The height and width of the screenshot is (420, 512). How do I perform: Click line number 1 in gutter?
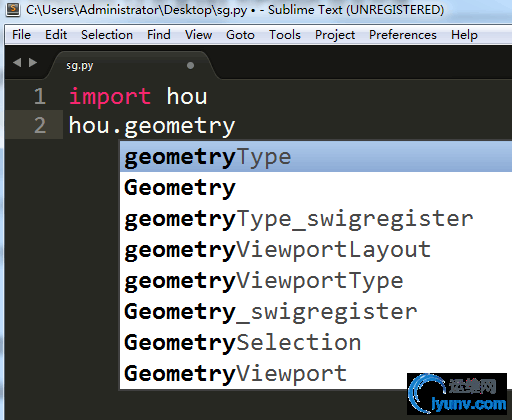tap(40, 96)
